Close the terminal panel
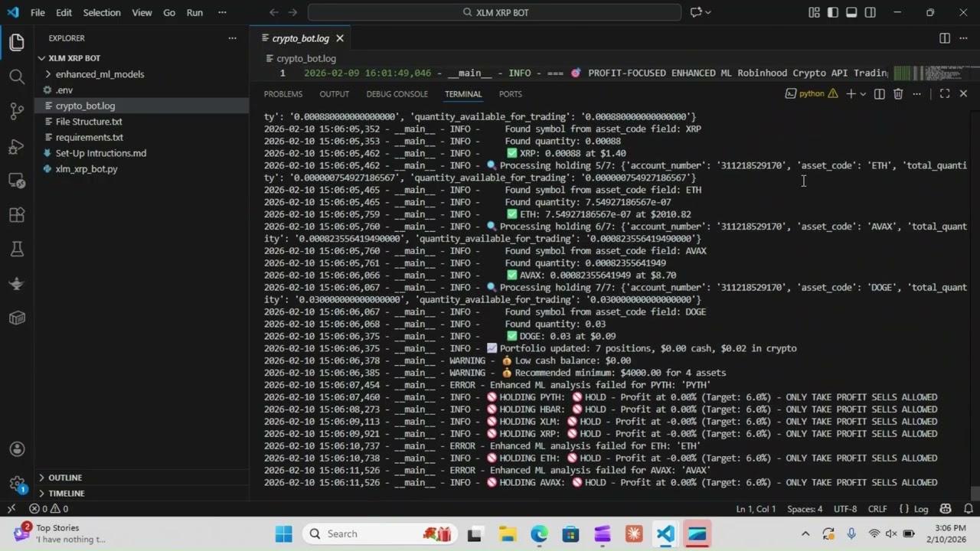The image size is (980, 551). [963, 93]
